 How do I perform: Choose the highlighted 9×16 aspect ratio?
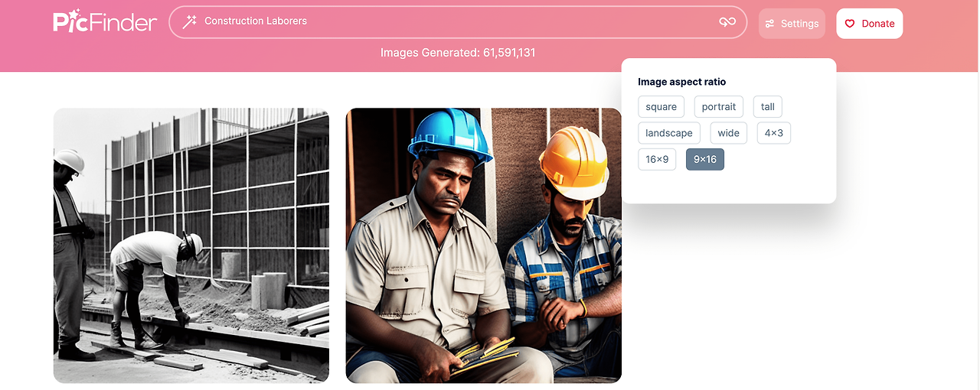coord(705,159)
